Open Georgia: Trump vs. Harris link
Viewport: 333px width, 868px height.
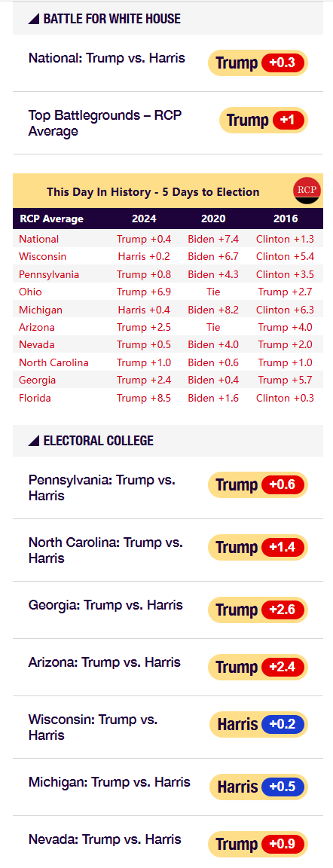pyautogui.click(x=105, y=604)
